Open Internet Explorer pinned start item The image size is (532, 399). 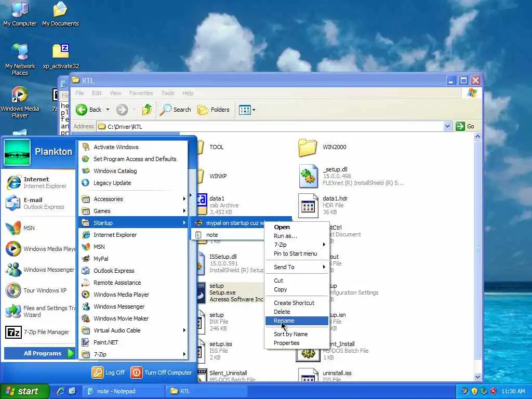(x=39, y=182)
